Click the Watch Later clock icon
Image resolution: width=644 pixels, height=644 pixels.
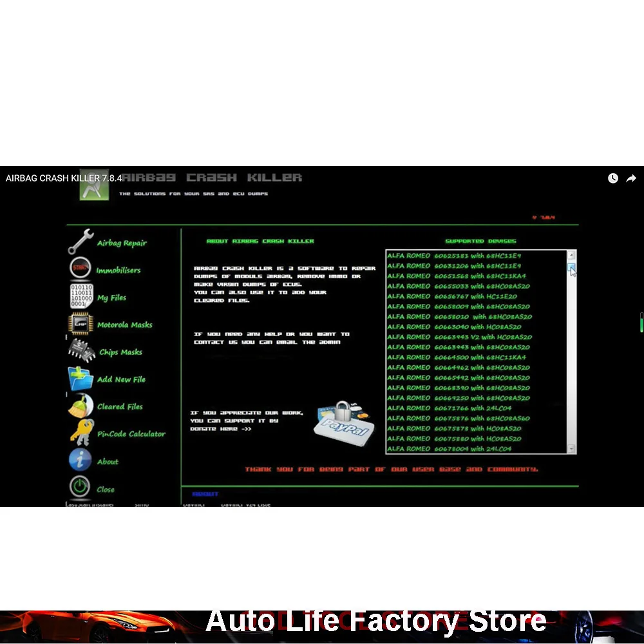[612, 178]
